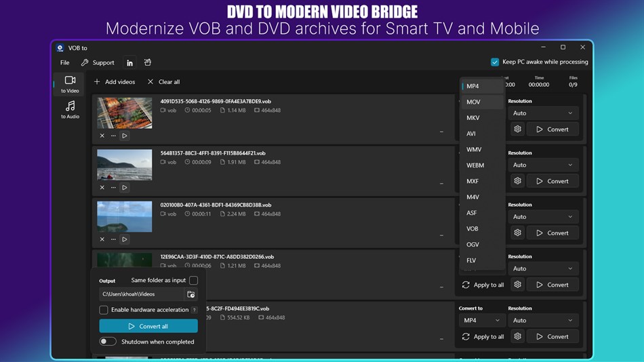Screen dimensions: 644x362
Task: Select MXF in the format list
Action: (482, 181)
